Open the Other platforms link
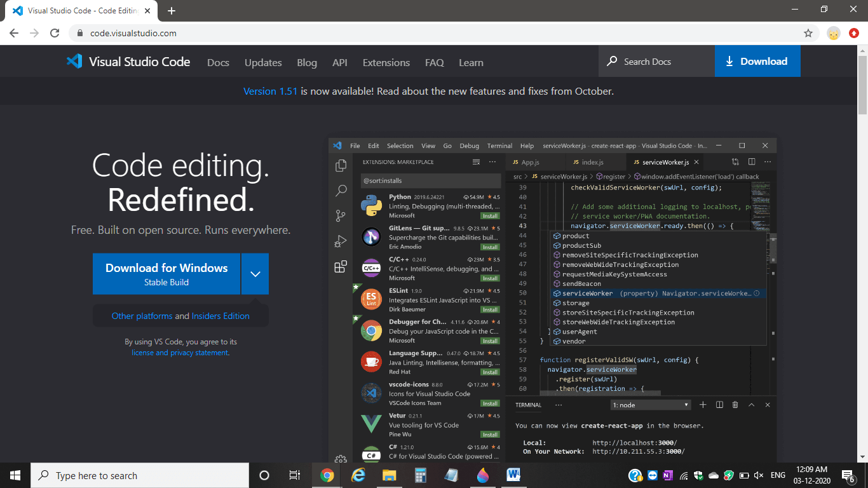The image size is (868, 488). pos(142,316)
